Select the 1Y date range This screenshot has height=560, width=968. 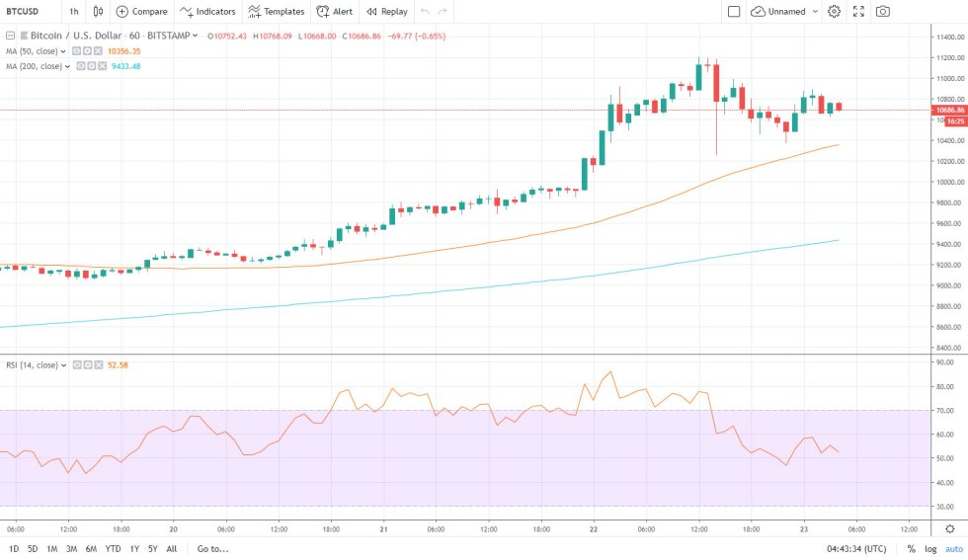(134, 548)
